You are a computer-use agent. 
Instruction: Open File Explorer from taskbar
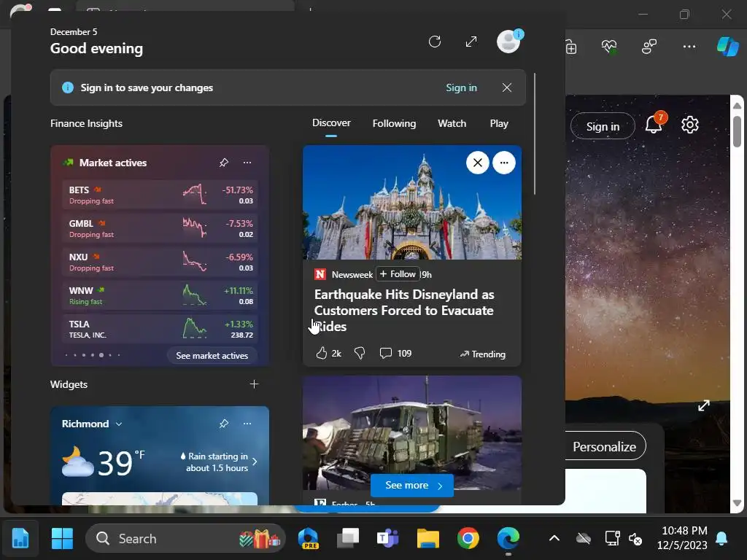(x=427, y=539)
